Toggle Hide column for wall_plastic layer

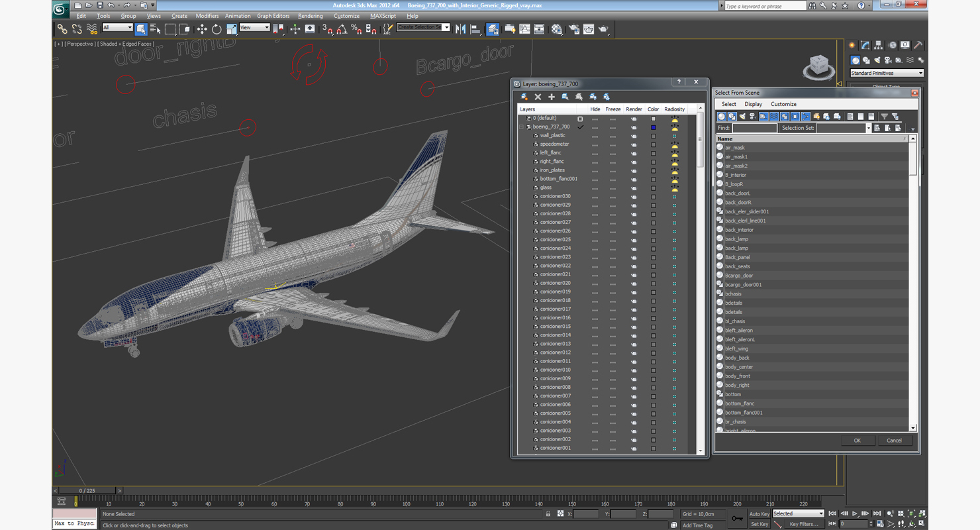[595, 135]
